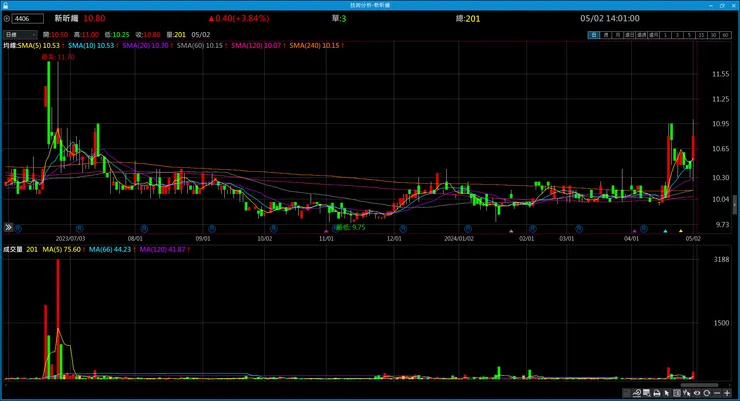Zoom in with the plus icon
This screenshot has height=401, width=740.
(x=727, y=393)
